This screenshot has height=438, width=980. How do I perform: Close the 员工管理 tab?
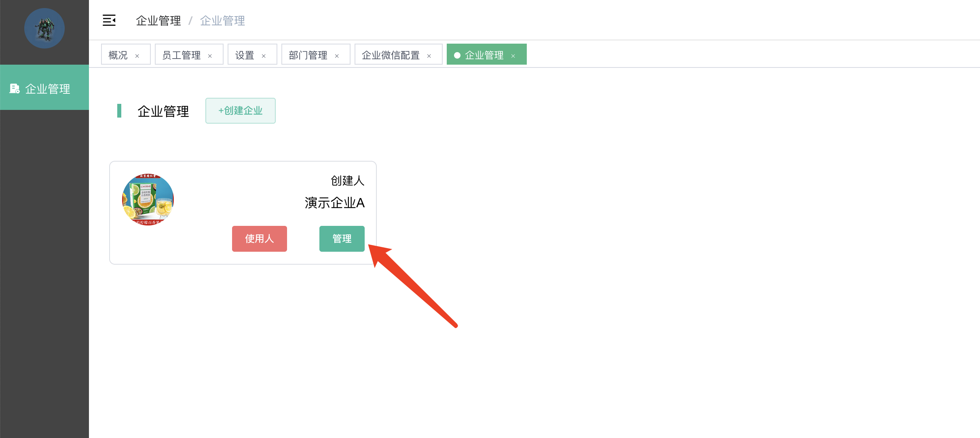point(210,56)
